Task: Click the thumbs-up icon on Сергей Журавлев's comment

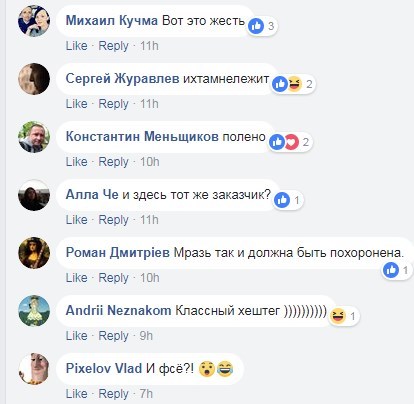Action: coord(280,84)
